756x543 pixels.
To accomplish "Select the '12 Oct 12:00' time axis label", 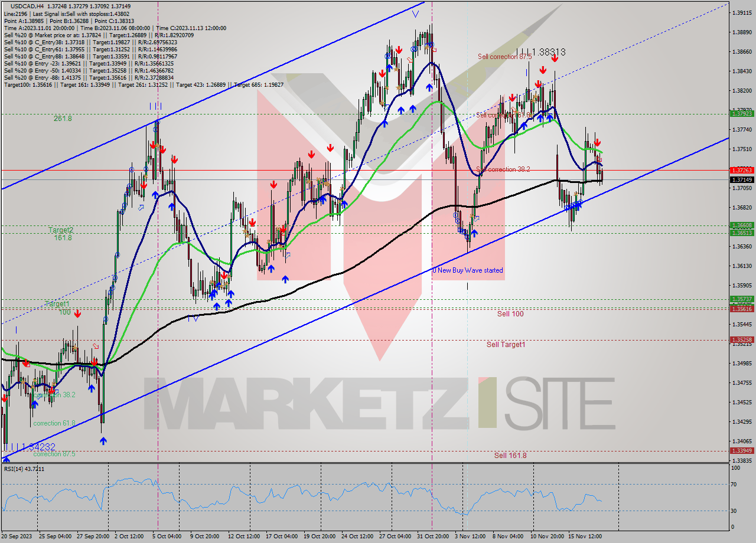I will 243,537.
